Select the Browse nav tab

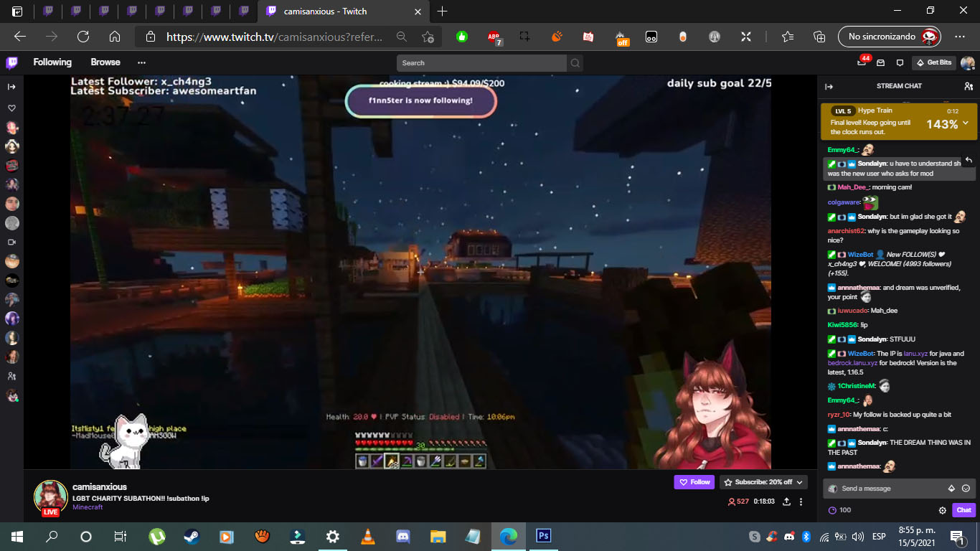[x=105, y=62]
